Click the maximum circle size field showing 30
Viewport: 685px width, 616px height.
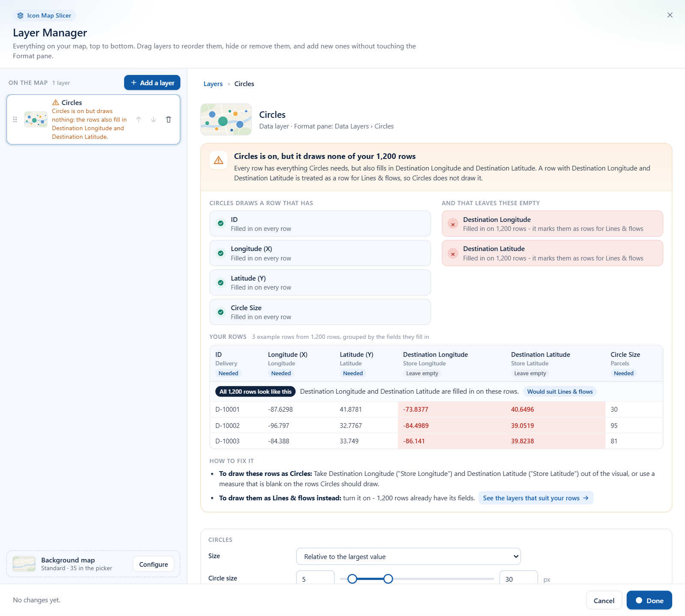coord(519,577)
